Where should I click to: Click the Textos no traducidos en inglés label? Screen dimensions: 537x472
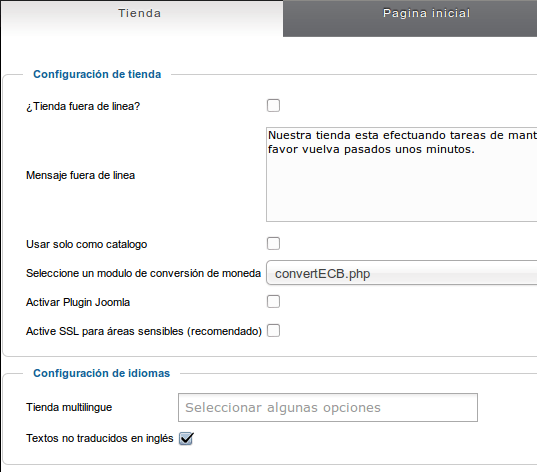pos(100,438)
